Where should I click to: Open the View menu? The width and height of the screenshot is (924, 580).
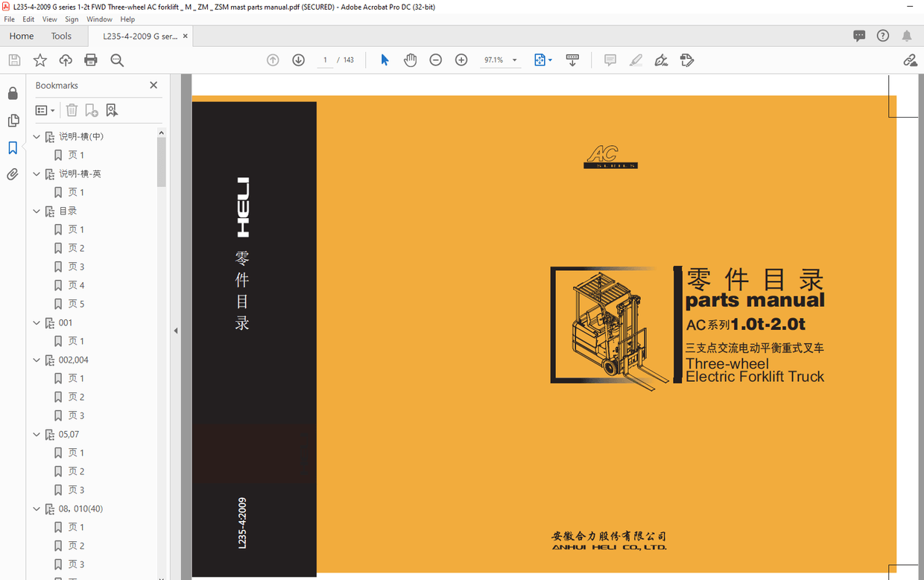(49, 19)
